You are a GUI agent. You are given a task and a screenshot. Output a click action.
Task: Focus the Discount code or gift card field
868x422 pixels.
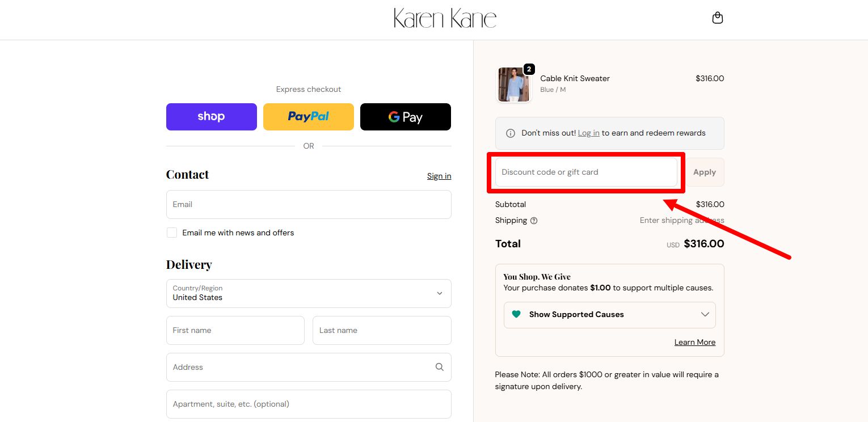point(586,172)
